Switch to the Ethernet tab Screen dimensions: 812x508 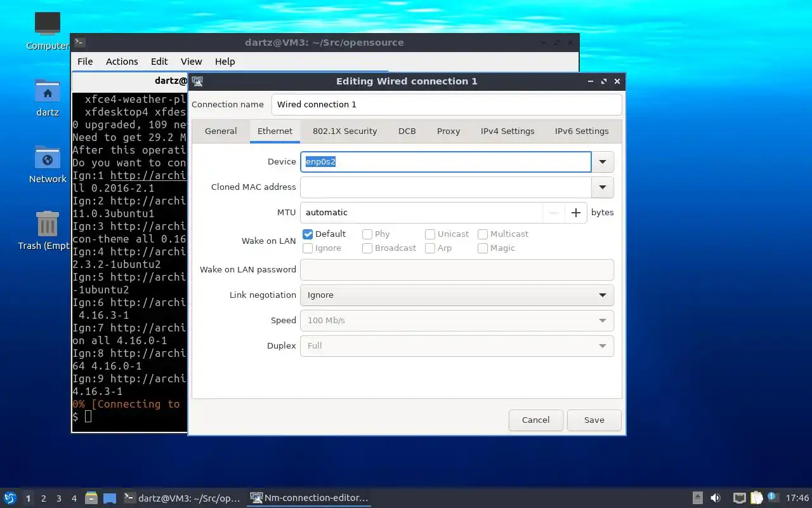click(275, 131)
